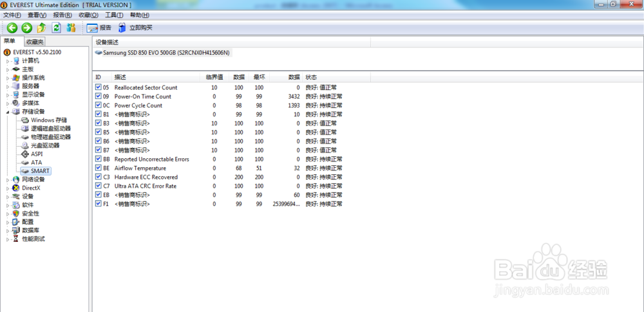
Task: Click the 临界值 column header
Action: click(214, 77)
